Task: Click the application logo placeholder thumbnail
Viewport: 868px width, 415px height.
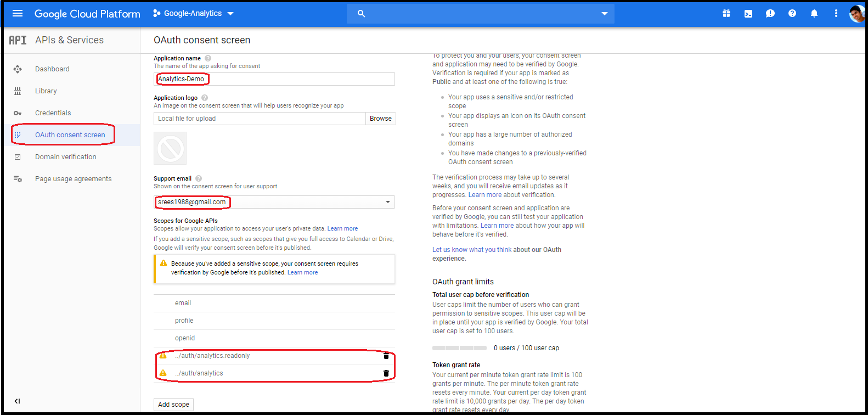Action: click(x=170, y=148)
